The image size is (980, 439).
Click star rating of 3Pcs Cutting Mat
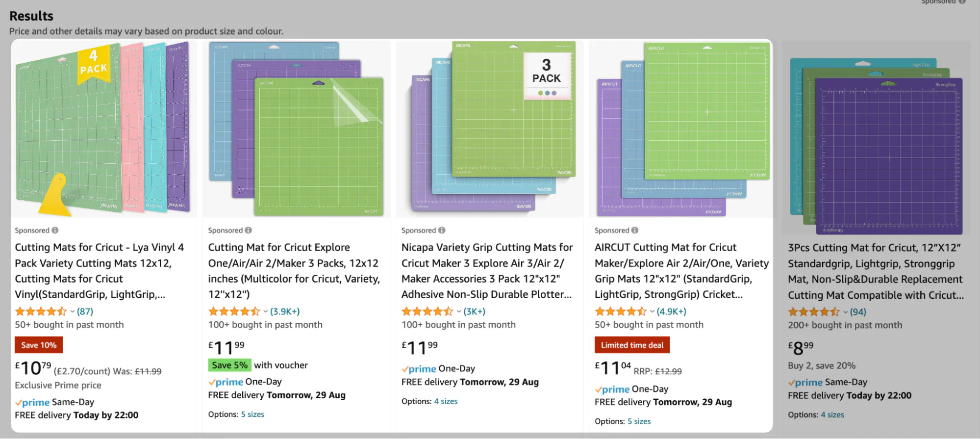[814, 312]
